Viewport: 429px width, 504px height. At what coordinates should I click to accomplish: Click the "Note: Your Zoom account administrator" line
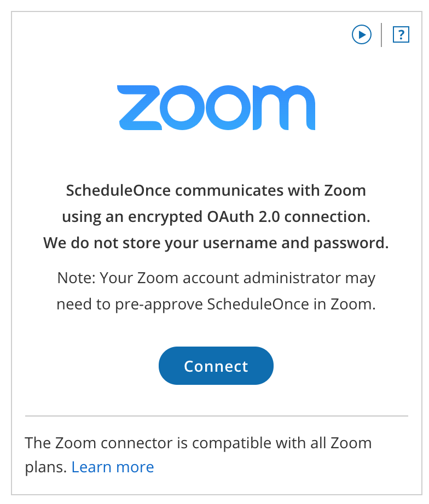(216, 278)
